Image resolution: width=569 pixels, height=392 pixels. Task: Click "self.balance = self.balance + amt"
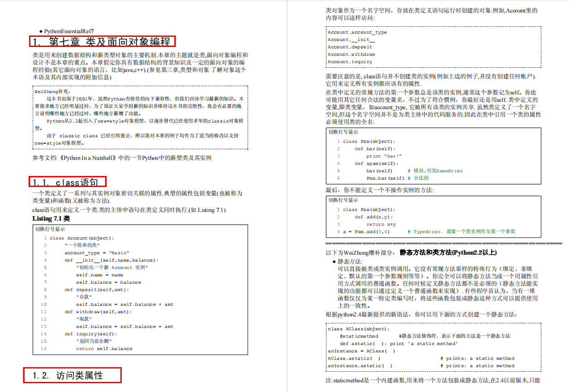pyautogui.click(x=124, y=304)
